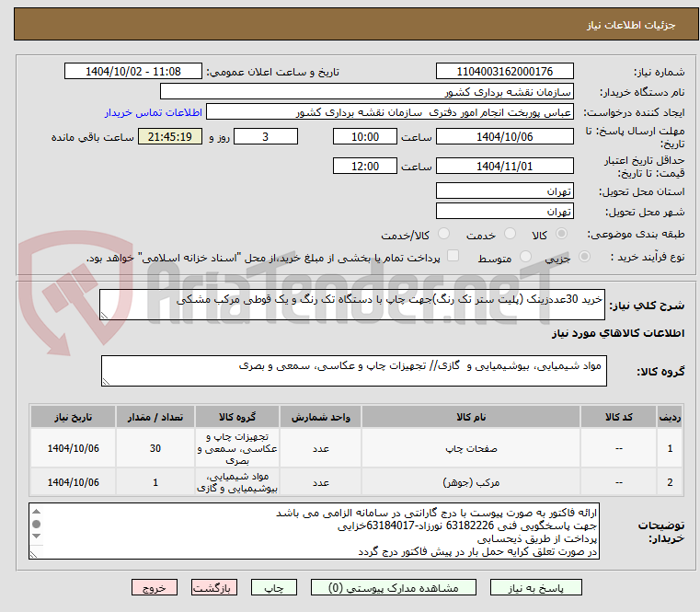Click the deadline time 10:00 field

[365, 137]
